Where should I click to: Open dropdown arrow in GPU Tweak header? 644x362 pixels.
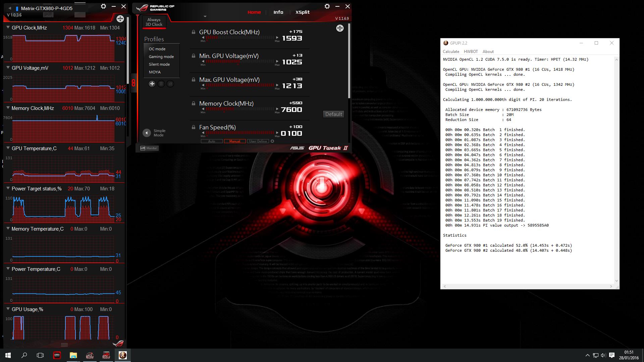(205, 16)
